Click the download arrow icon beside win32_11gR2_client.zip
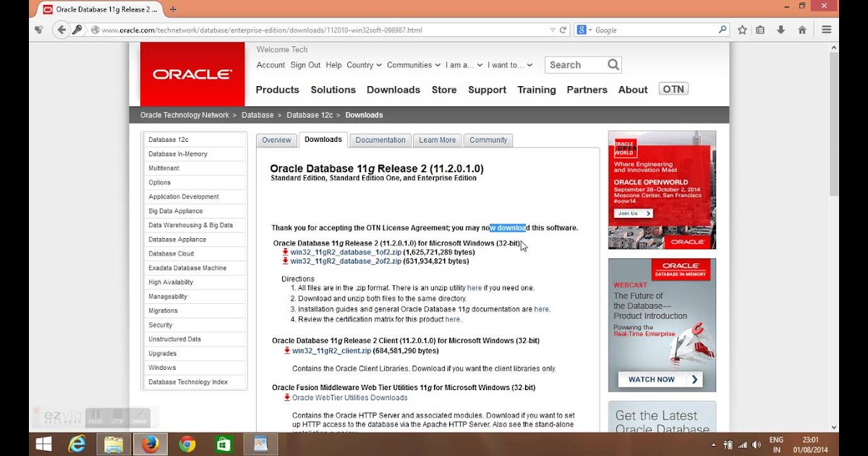Screen dimensions: 868x456 pyautogui.click(x=287, y=350)
